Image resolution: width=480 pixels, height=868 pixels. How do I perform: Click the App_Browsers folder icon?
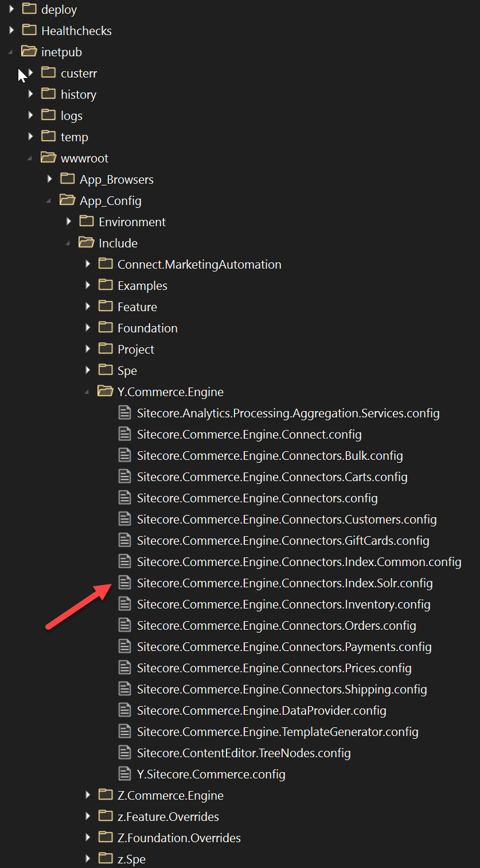coord(67,179)
